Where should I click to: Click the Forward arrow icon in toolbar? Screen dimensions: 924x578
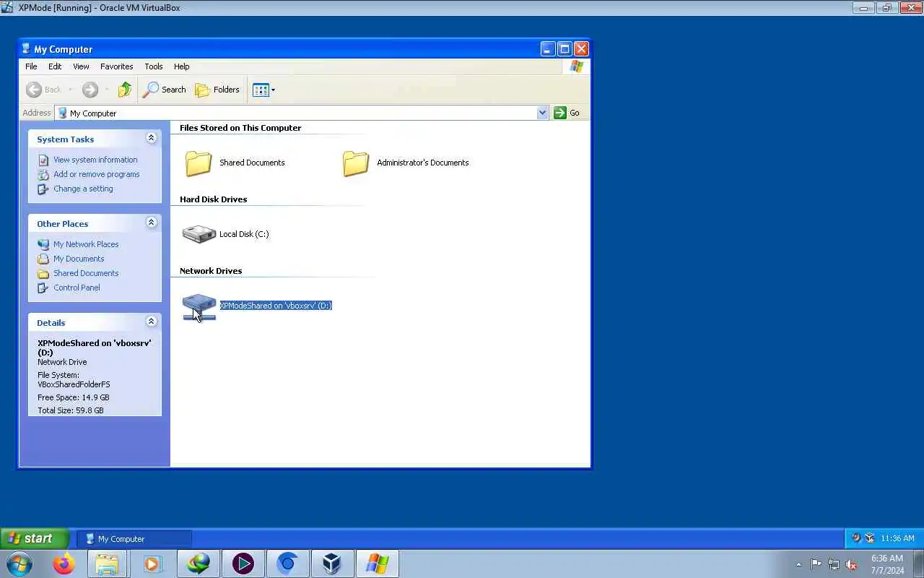[90, 90]
